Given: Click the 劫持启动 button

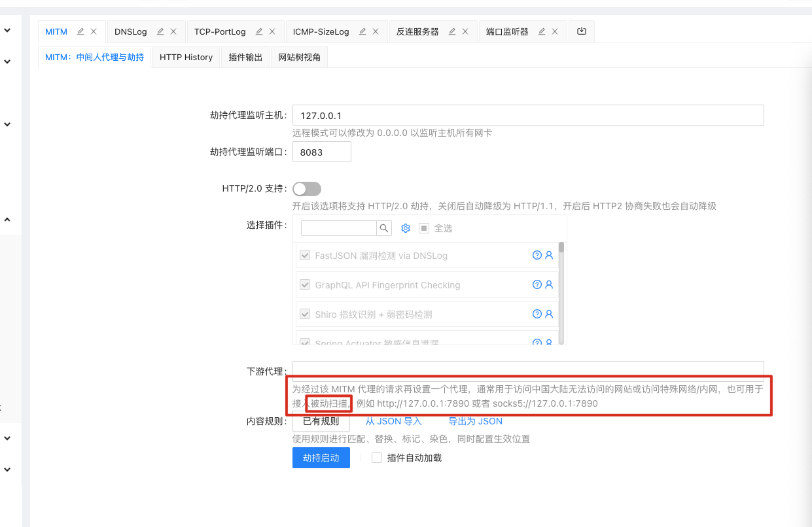Looking at the screenshot, I should [321, 458].
